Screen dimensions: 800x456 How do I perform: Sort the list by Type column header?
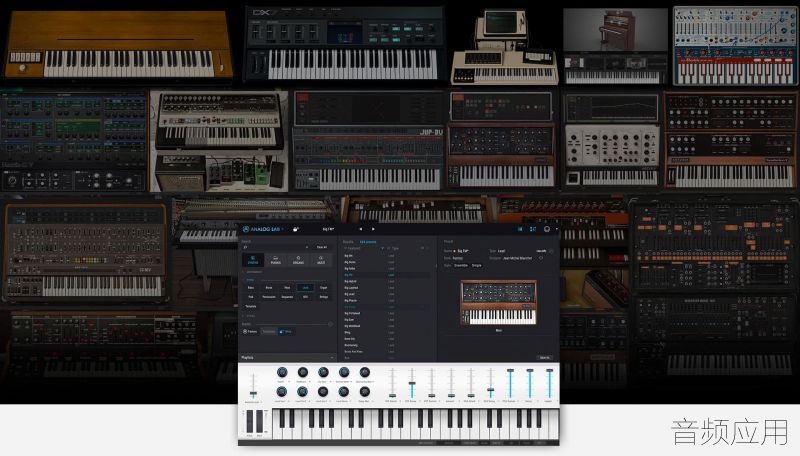[x=395, y=248]
